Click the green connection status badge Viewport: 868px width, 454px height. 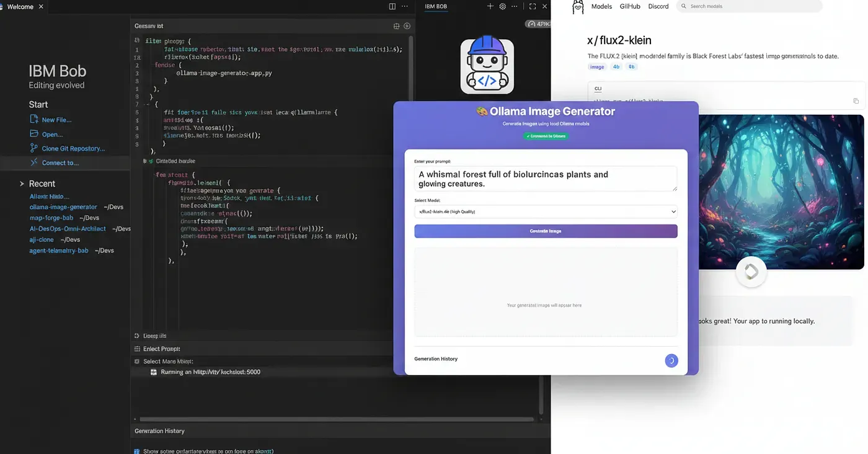(546, 135)
